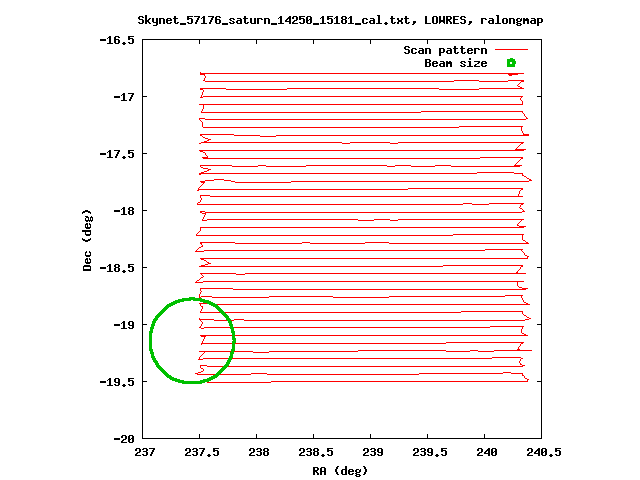
Task: Click the 238 RA tick label
Action: [x=259, y=452]
